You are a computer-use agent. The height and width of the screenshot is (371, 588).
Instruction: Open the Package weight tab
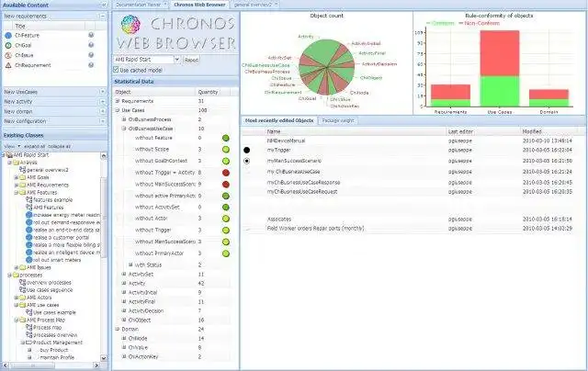(x=337, y=120)
